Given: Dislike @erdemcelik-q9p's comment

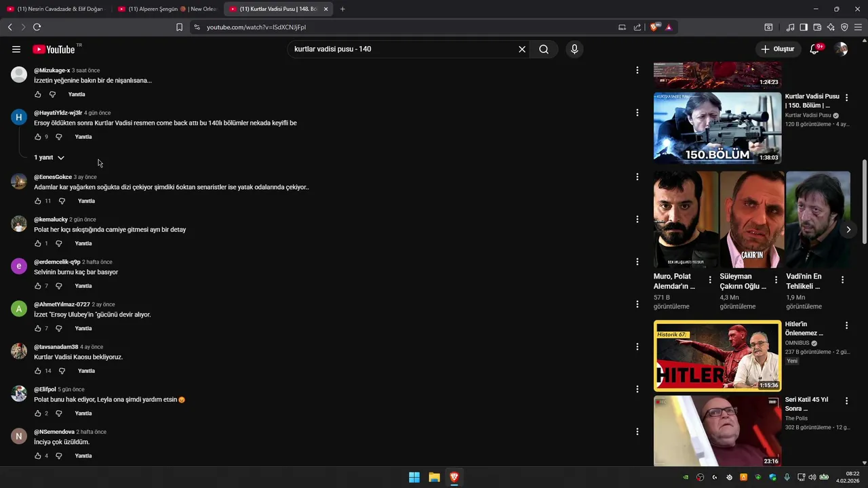Looking at the screenshot, I should coord(59,286).
